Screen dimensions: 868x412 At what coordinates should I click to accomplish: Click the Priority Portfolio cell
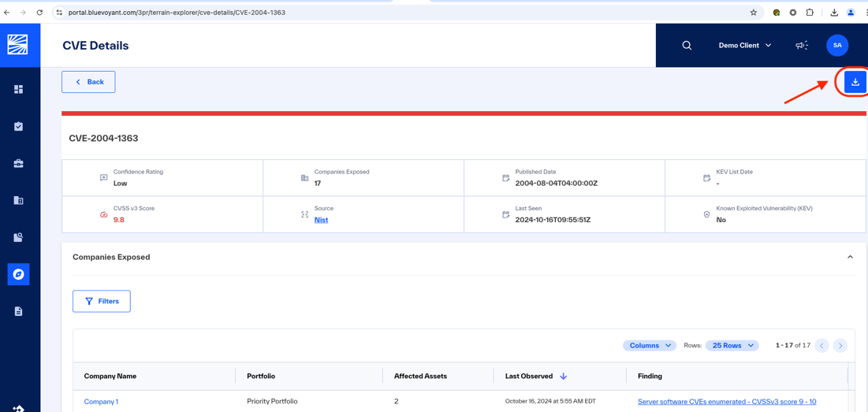(x=273, y=402)
